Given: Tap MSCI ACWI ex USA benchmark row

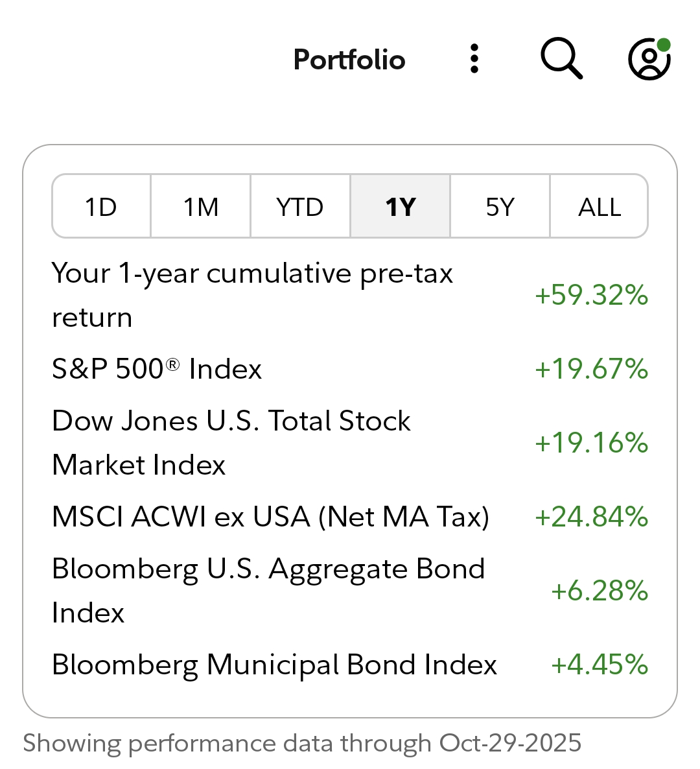Looking at the screenshot, I should click(270, 517).
